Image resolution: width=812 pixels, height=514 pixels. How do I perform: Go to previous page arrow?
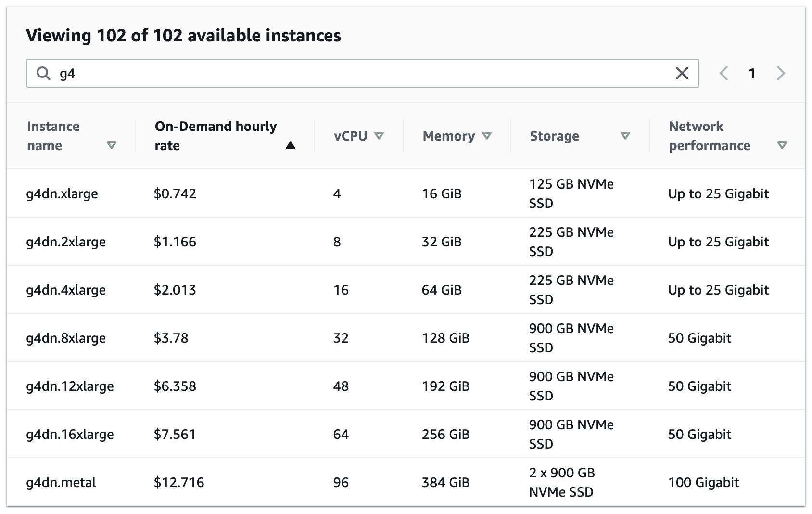point(723,73)
